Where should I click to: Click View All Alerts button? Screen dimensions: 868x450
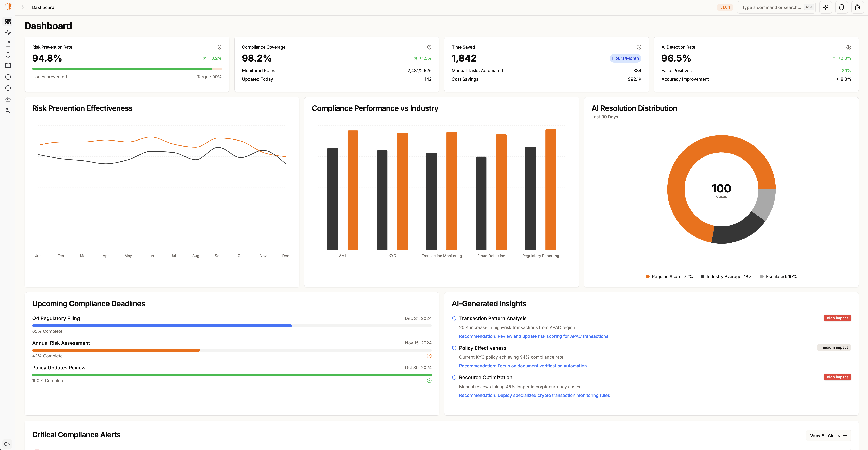[x=828, y=435]
